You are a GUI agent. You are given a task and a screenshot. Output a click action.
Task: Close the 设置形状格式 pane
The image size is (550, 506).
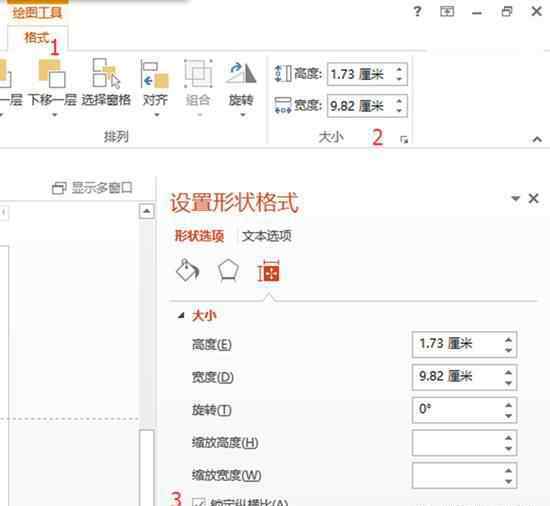(534, 198)
